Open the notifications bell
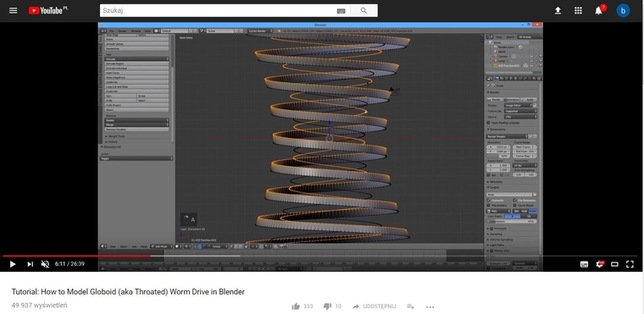 599,11
